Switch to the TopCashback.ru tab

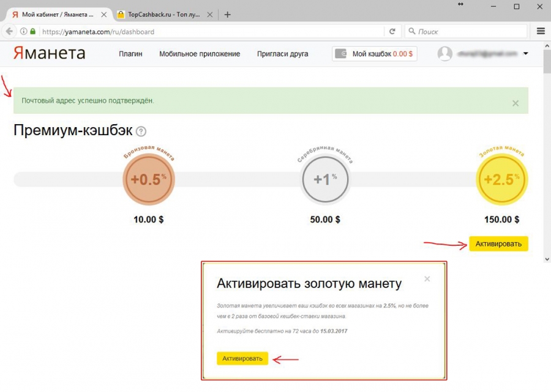163,15
